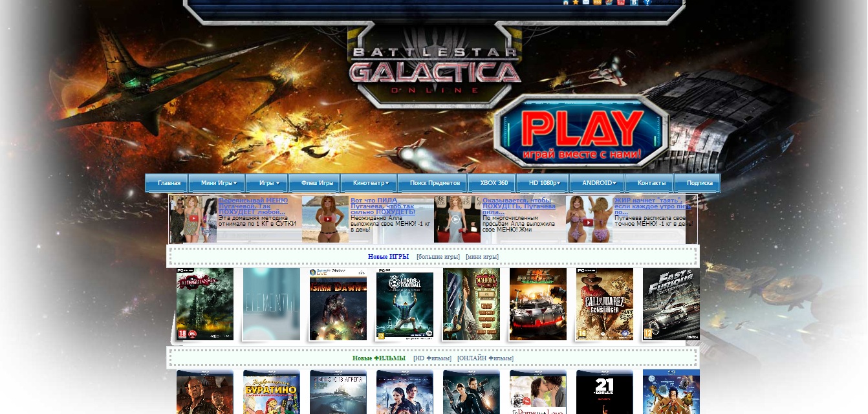Image resolution: width=868 pixels, height=414 pixels.
Task: Open the Новые ФИЛЬМЫ heading link
Action: pyautogui.click(x=379, y=358)
